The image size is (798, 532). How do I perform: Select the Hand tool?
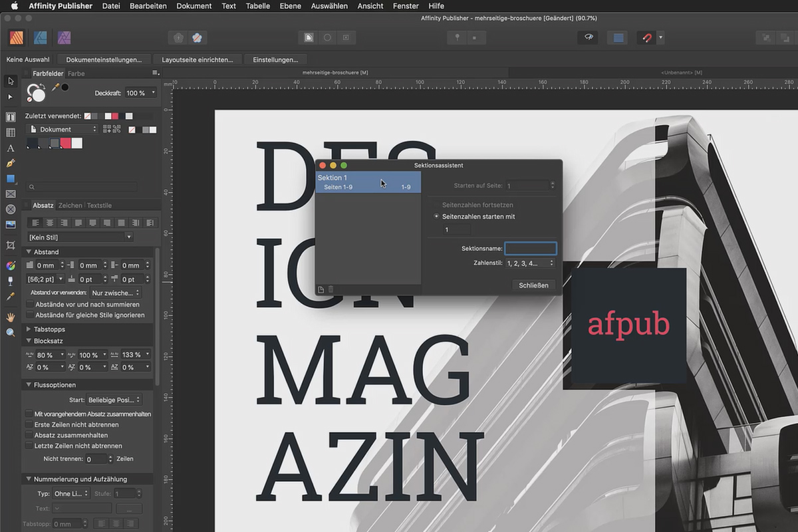point(9,317)
